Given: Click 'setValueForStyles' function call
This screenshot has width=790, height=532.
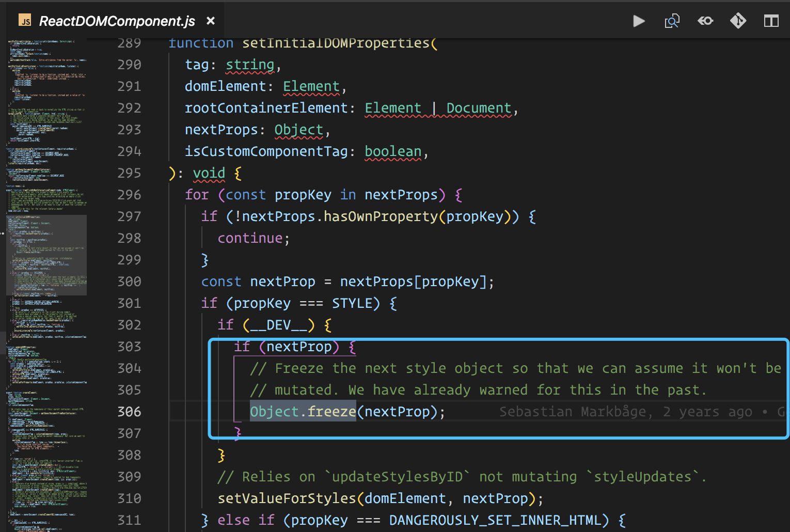Looking at the screenshot, I should click(287, 498).
